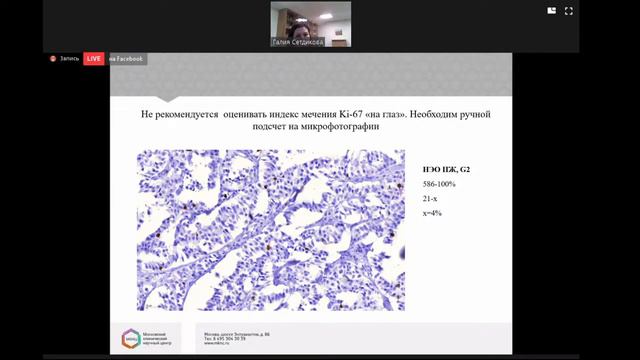640x360 pixels.
Task: Click the '21-x' value
Action: [430, 199]
